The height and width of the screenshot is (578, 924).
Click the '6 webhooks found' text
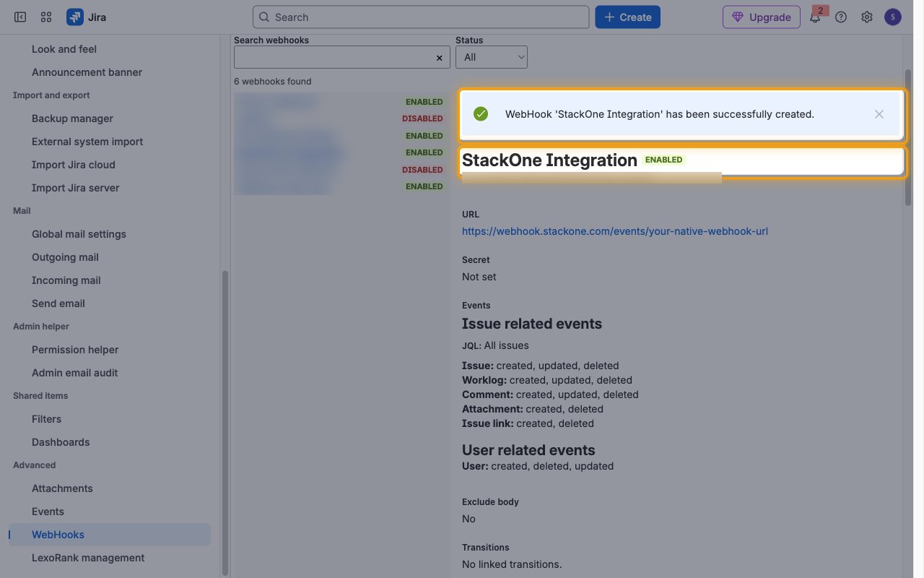point(273,82)
